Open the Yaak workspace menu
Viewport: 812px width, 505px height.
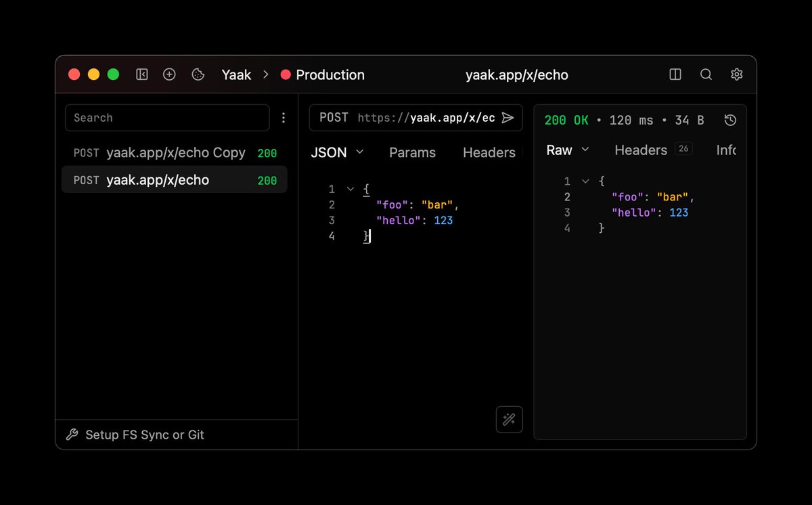tap(236, 74)
